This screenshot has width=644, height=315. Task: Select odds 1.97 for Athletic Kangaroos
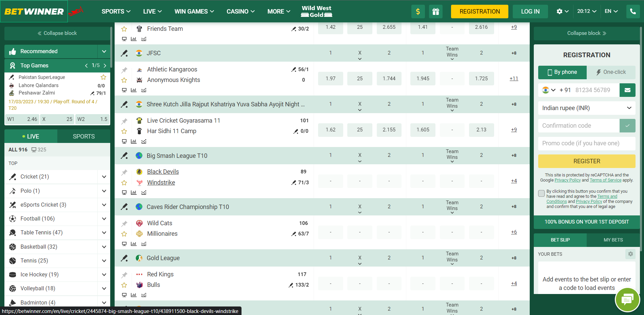pyautogui.click(x=330, y=79)
